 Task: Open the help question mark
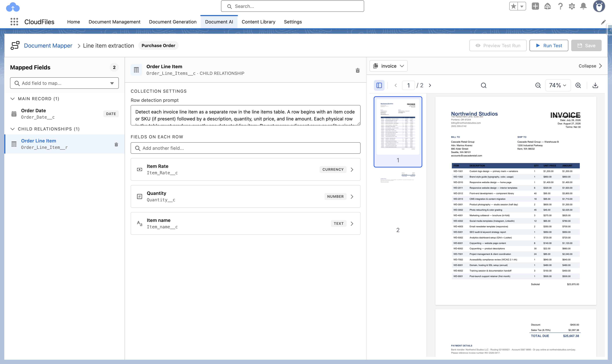pos(560,6)
